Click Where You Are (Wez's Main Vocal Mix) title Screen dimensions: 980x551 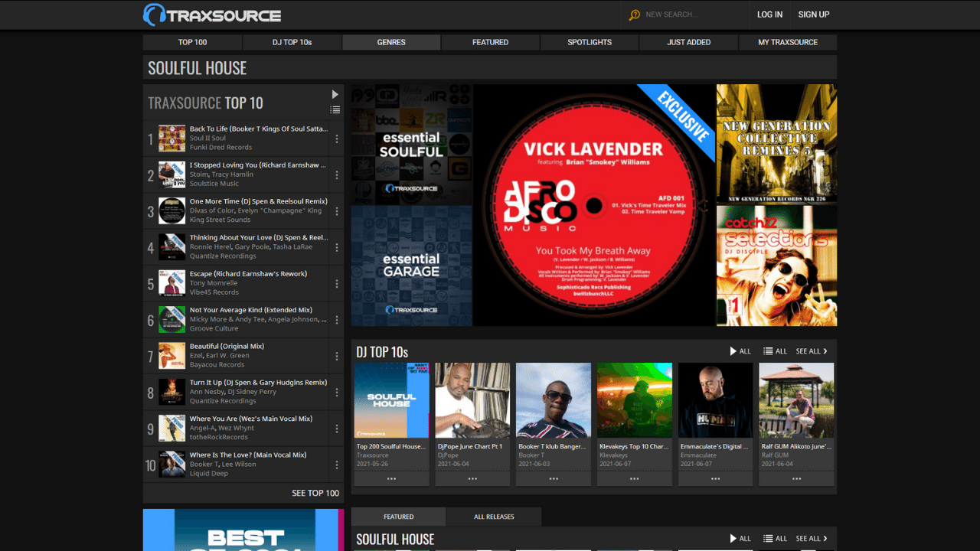pyautogui.click(x=251, y=419)
